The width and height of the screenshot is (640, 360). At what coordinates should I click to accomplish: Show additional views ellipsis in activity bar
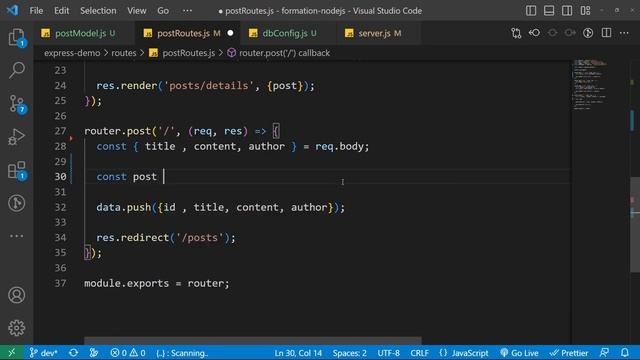pos(16,236)
